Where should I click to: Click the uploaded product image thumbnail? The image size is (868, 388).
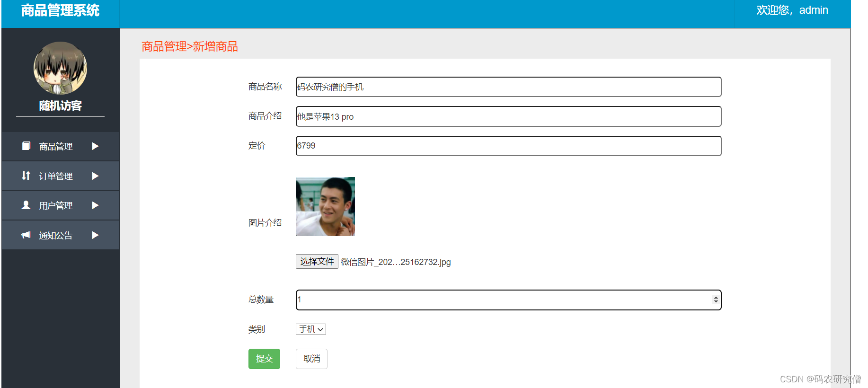325,206
